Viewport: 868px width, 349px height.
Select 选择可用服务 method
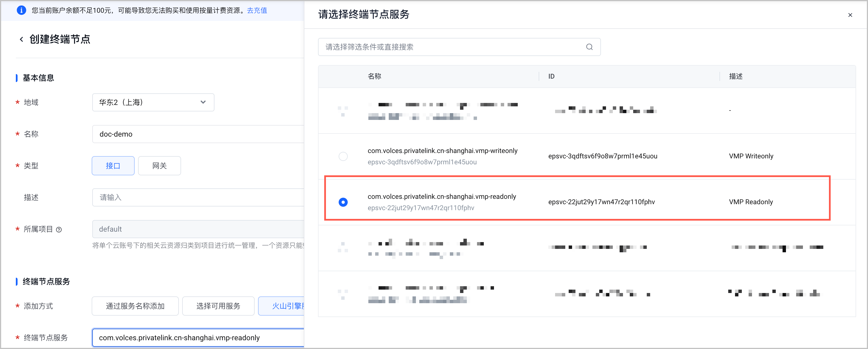point(218,306)
